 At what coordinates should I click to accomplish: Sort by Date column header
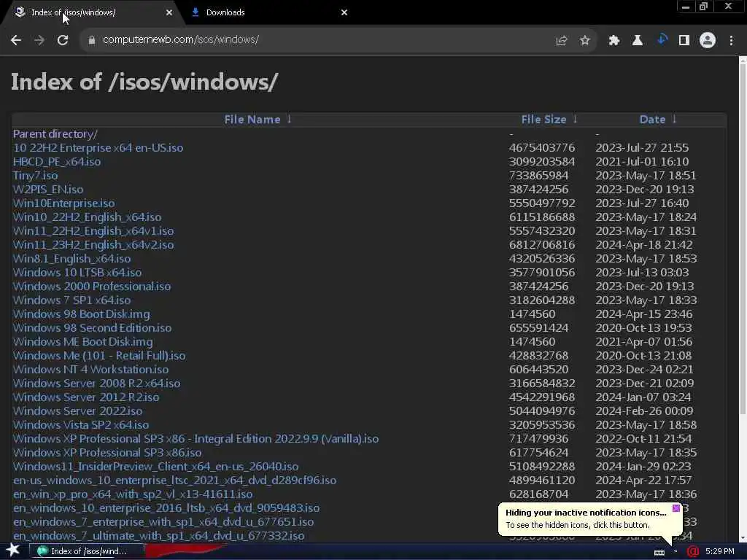click(652, 120)
